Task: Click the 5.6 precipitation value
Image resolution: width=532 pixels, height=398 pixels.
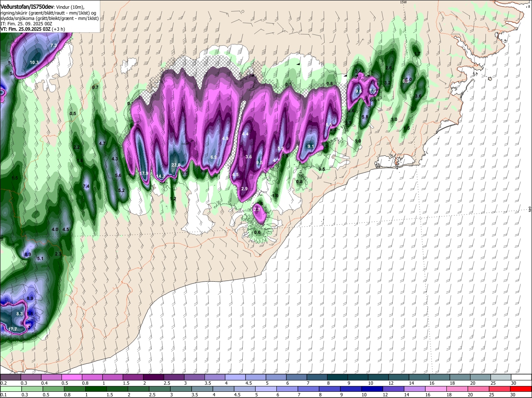Action: [x=118, y=175]
